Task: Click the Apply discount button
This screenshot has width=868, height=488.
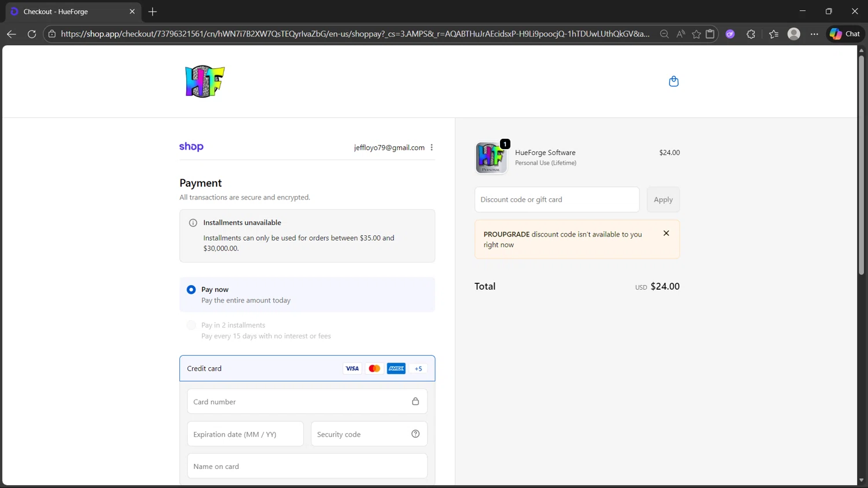Action: click(x=663, y=199)
